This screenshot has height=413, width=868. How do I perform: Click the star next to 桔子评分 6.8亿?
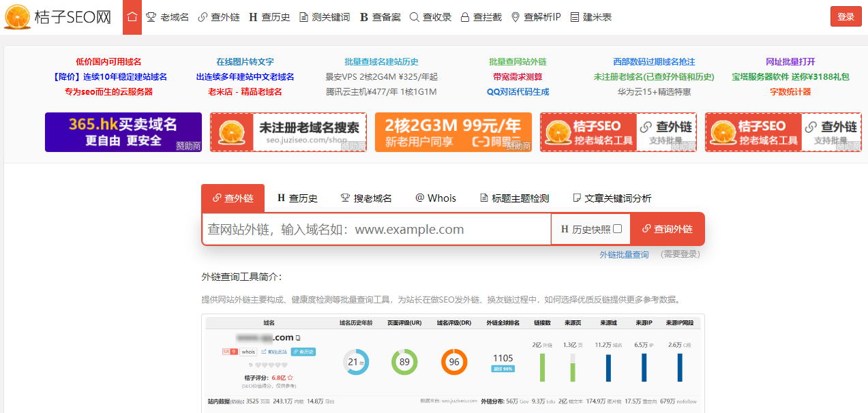pyautogui.click(x=290, y=377)
